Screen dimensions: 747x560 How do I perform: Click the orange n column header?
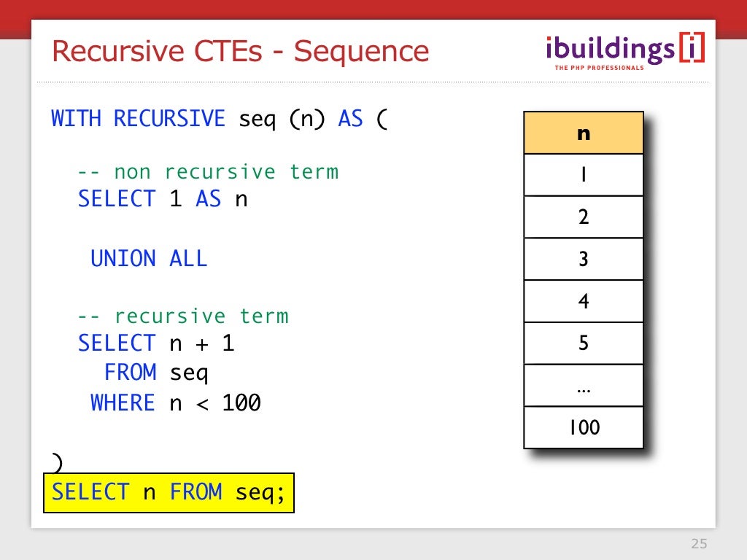click(584, 133)
